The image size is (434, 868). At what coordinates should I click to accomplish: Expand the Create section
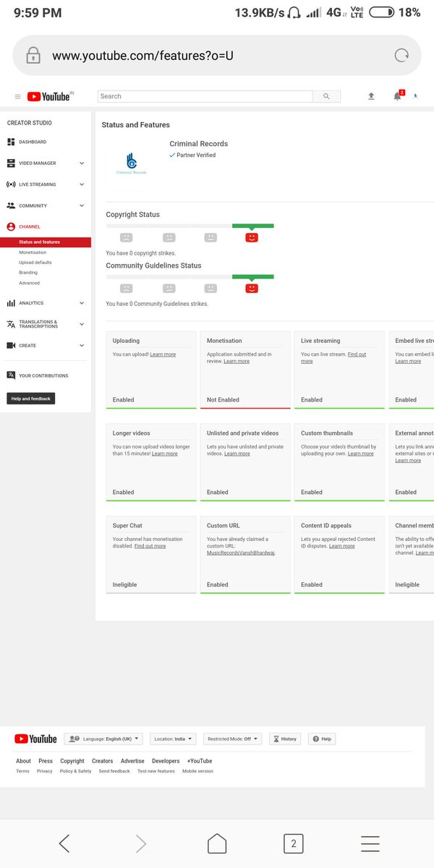[x=46, y=346]
